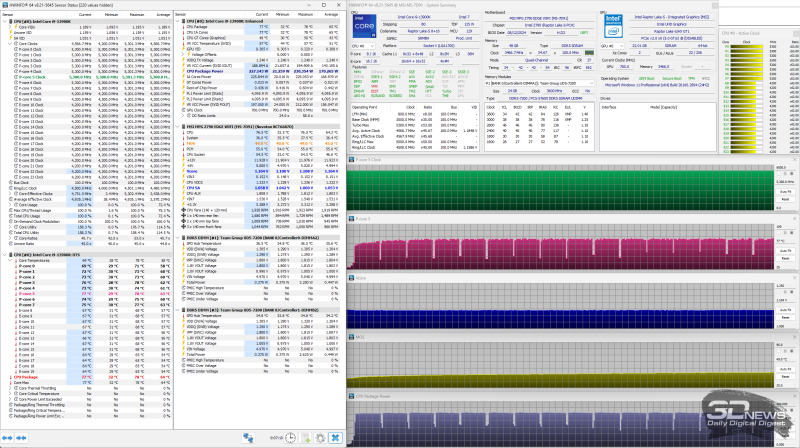
Task: Click the blue X close sensors icon
Action: (336, 437)
